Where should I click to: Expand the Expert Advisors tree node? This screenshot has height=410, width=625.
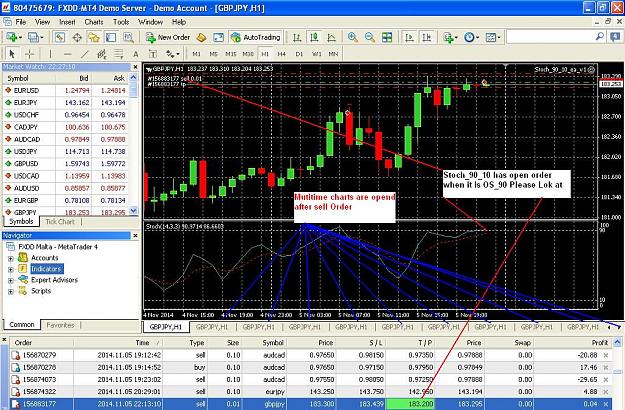click(x=11, y=281)
